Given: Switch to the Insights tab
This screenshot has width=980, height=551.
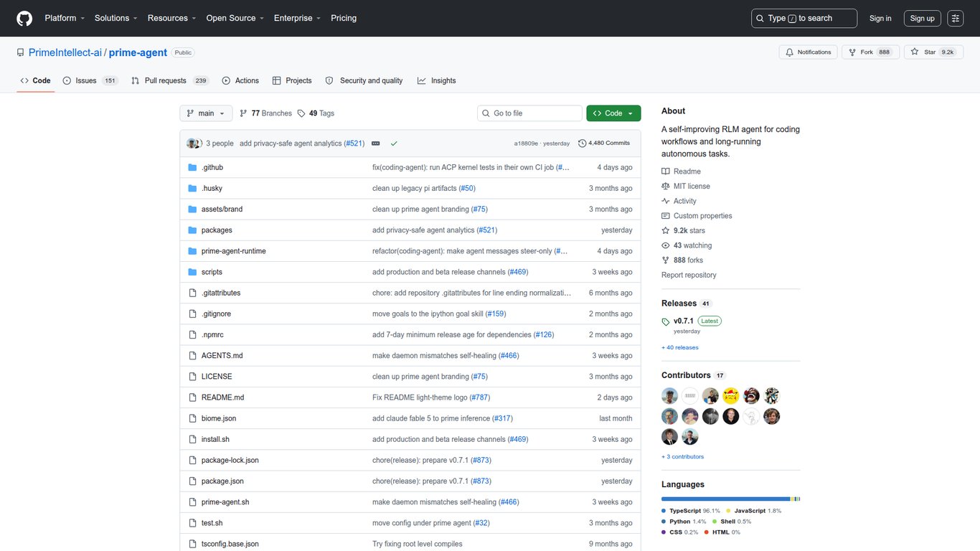Looking at the screenshot, I should 436,81.
